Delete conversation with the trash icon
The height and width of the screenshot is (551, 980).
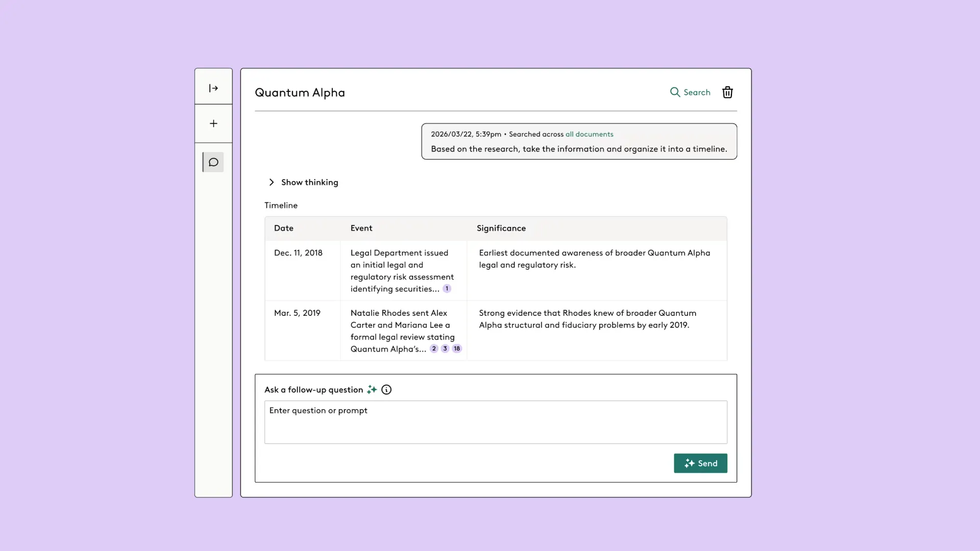[x=727, y=92]
